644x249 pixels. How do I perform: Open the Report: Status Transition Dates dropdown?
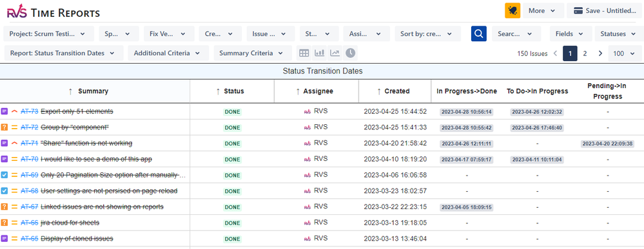[x=64, y=53]
